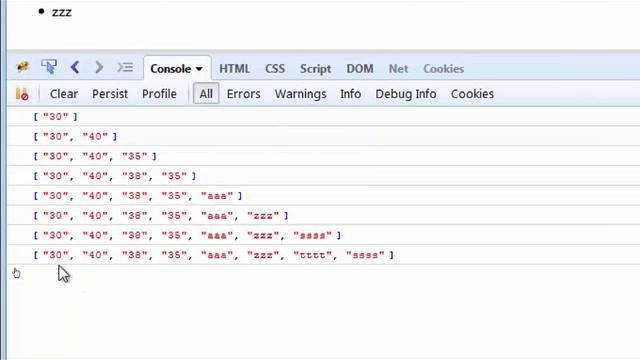The width and height of the screenshot is (640, 360).
Task: Select the All filter
Action: (206, 93)
